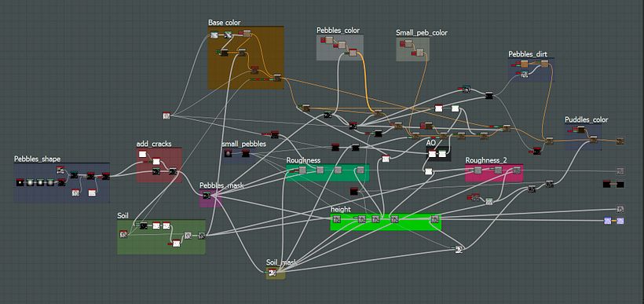Select the Roughness_2 frame title
The image size is (644, 304).
(x=486, y=159)
